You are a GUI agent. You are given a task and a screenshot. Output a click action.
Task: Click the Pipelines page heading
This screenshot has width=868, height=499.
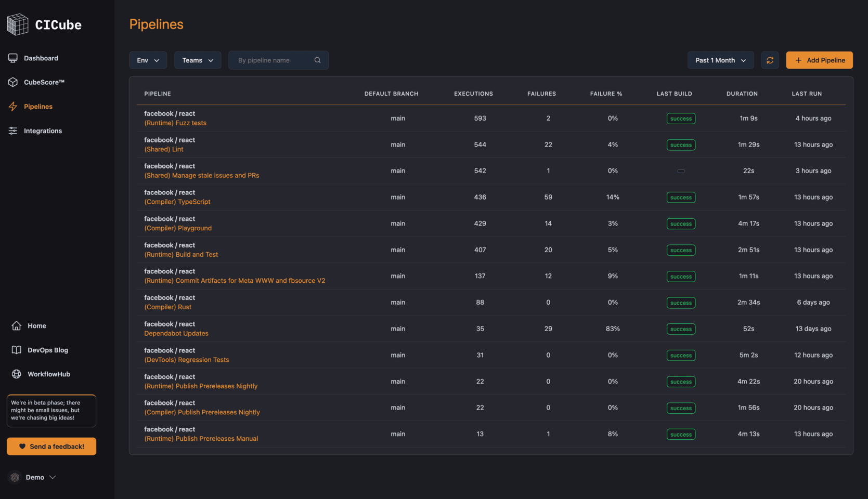156,24
